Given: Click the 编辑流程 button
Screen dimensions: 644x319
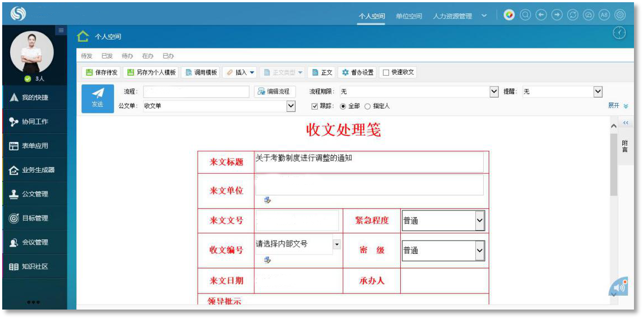Looking at the screenshot, I should tap(275, 91).
